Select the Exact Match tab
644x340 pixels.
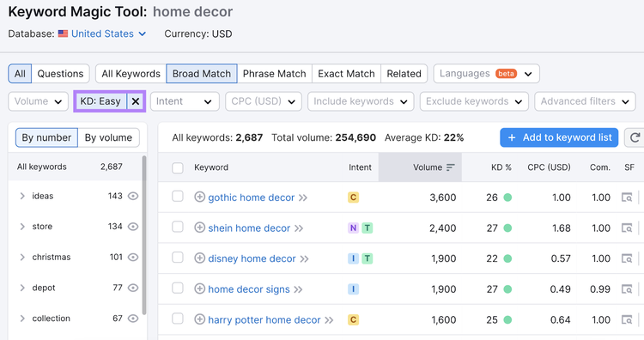point(346,74)
